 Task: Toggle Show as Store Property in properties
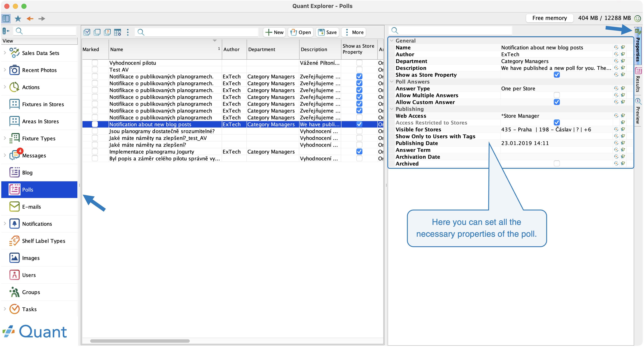tap(556, 75)
